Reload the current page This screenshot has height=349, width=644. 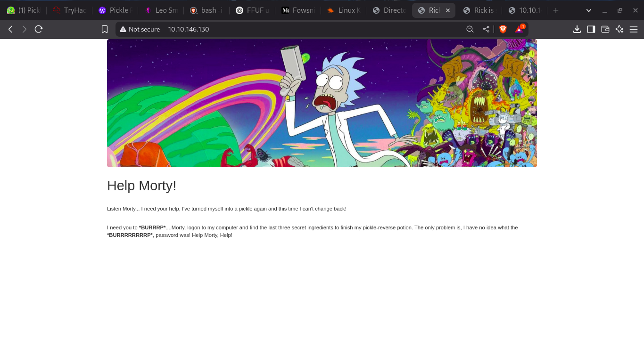pyautogui.click(x=39, y=29)
